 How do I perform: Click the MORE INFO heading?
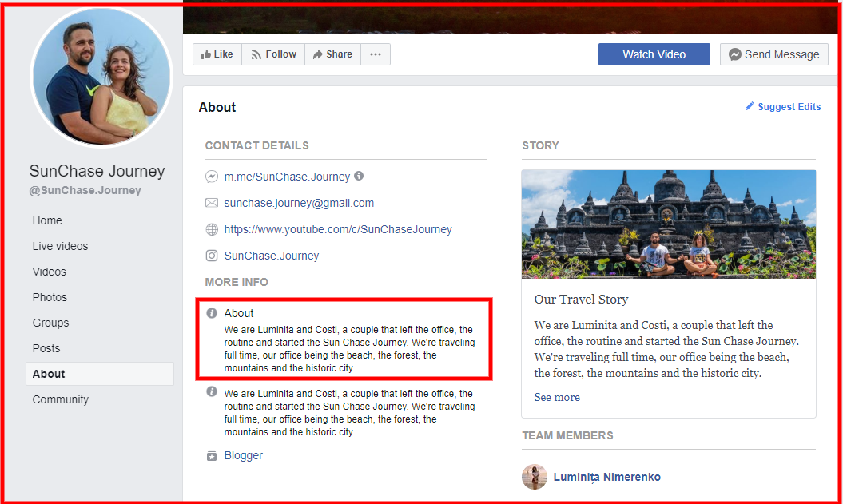(x=237, y=282)
